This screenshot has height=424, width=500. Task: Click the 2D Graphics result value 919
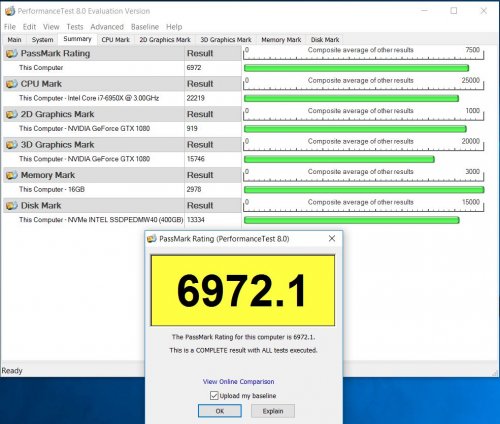[x=192, y=129]
